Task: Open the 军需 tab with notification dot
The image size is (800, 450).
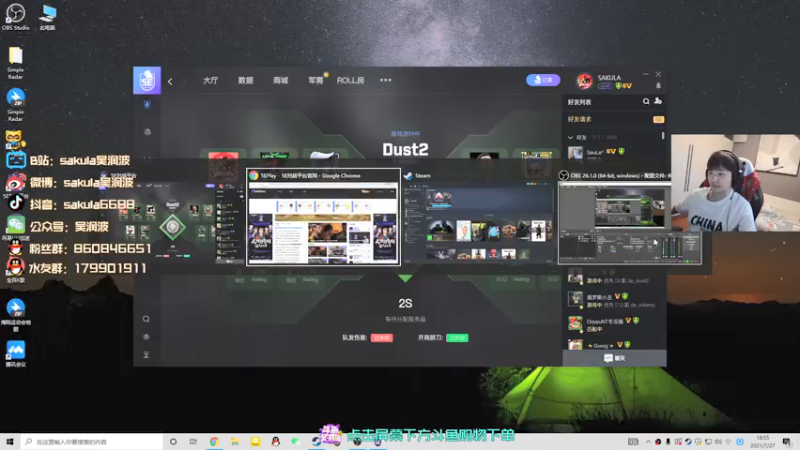Action: point(316,81)
